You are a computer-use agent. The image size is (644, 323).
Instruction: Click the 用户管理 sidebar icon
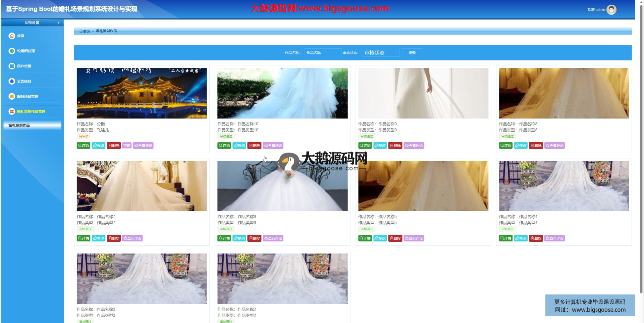pos(12,66)
